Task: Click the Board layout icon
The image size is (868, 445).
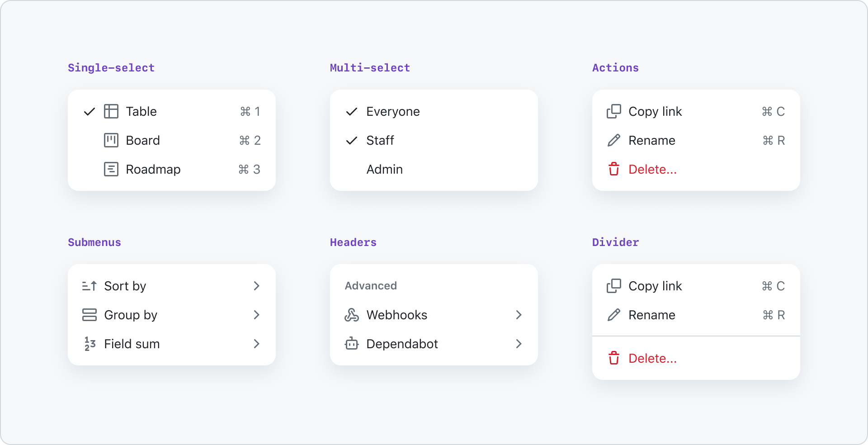Action: point(111,140)
